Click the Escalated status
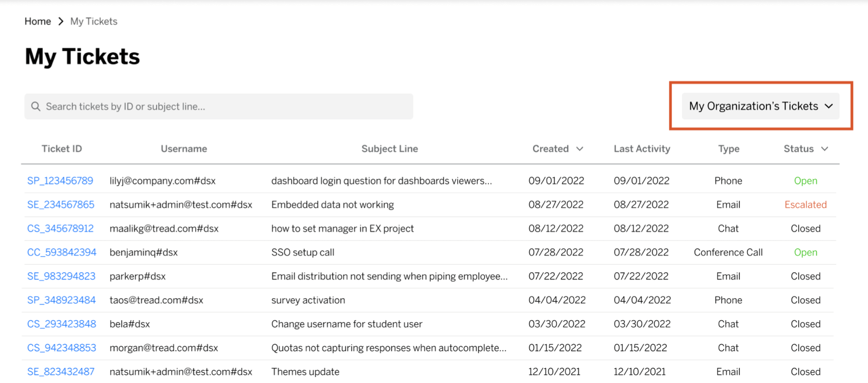This screenshot has height=383, width=868. pyautogui.click(x=806, y=205)
